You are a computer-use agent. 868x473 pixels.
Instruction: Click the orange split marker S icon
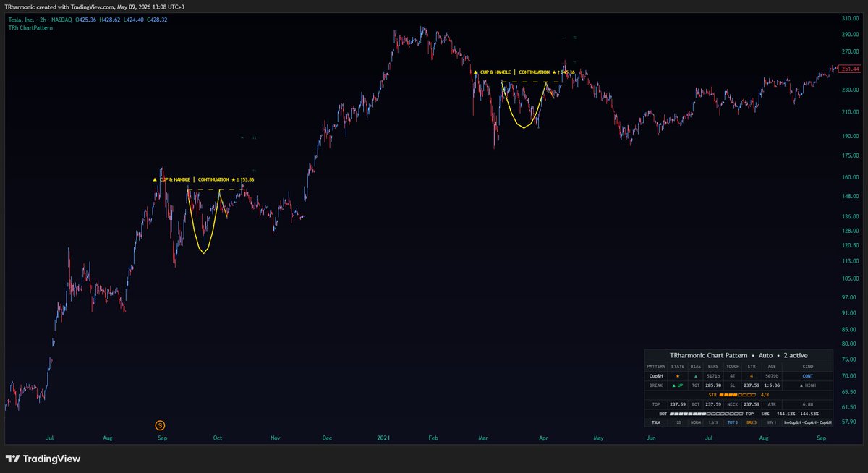coord(161,425)
